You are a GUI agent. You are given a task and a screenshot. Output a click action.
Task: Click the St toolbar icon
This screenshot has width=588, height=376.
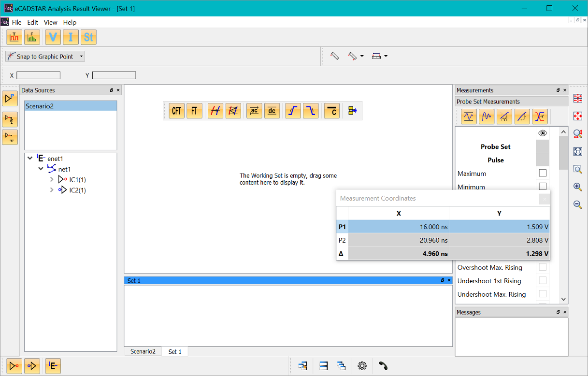88,37
